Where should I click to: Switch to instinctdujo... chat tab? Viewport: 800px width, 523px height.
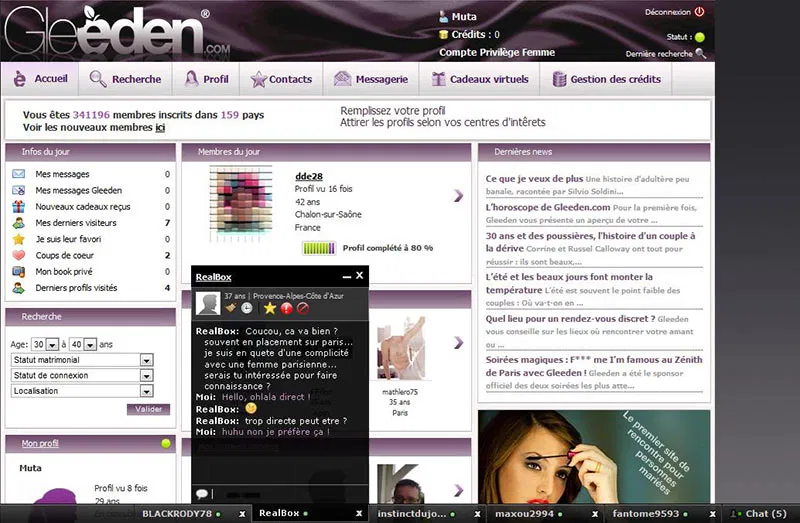coord(412,514)
